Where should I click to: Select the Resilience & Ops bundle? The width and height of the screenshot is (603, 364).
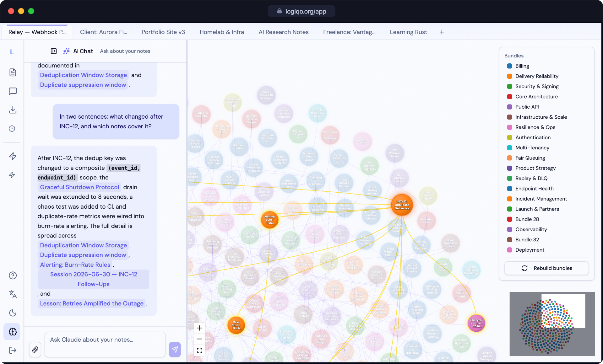pyautogui.click(x=535, y=127)
